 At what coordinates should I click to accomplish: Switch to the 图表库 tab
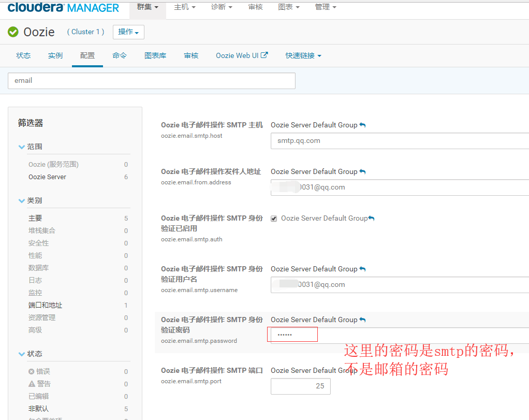click(155, 56)
